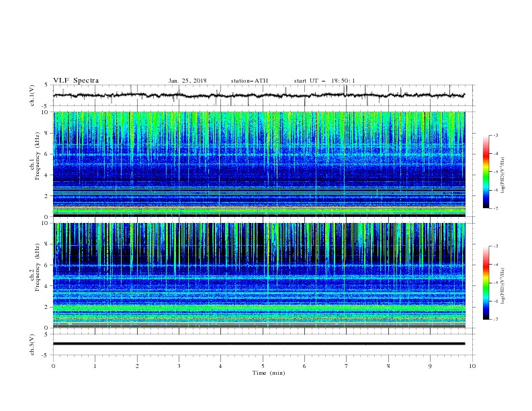Click the '-3' value on ch.1 colorbar
This screenshot has height=411, width=532.
coord(495,136)
